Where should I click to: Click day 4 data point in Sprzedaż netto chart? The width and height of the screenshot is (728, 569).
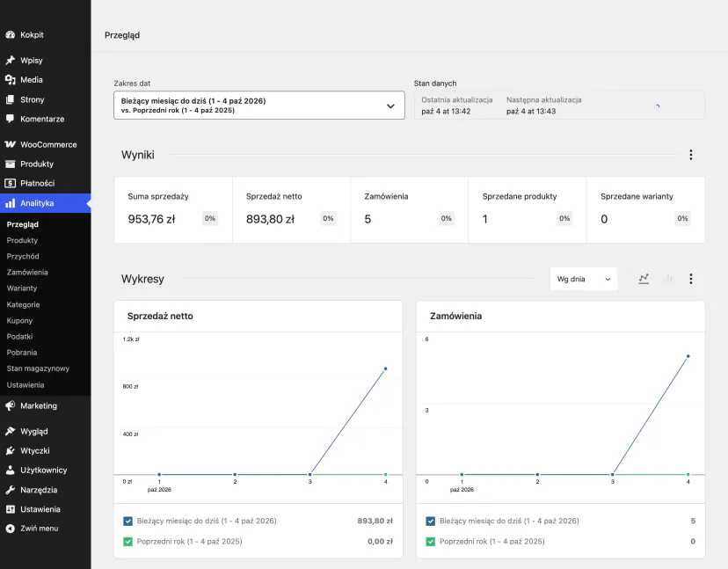click(x=385, y=368)
